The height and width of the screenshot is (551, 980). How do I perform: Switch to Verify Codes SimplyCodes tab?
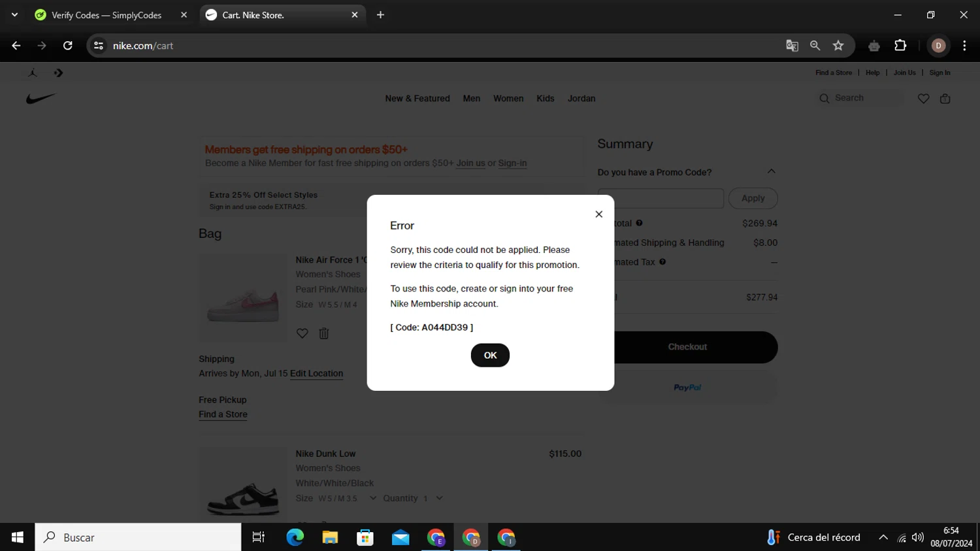106,15
